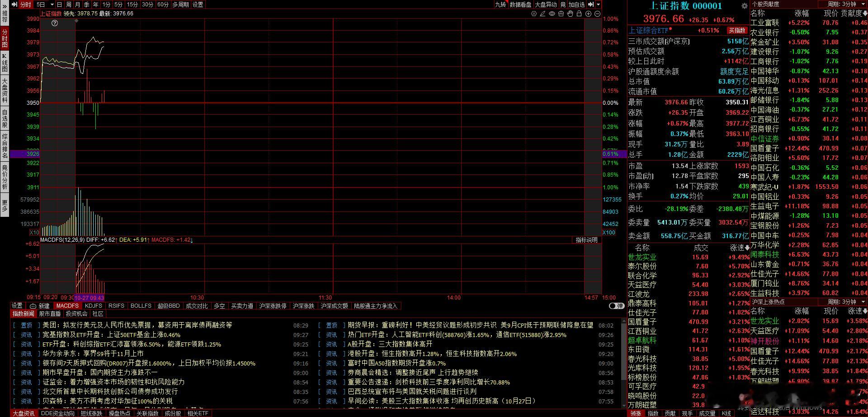Switch to DDE资金动向 bottom tab
Image resolution: width=868 pixels, height=417 pixels.
coord(57,413)
